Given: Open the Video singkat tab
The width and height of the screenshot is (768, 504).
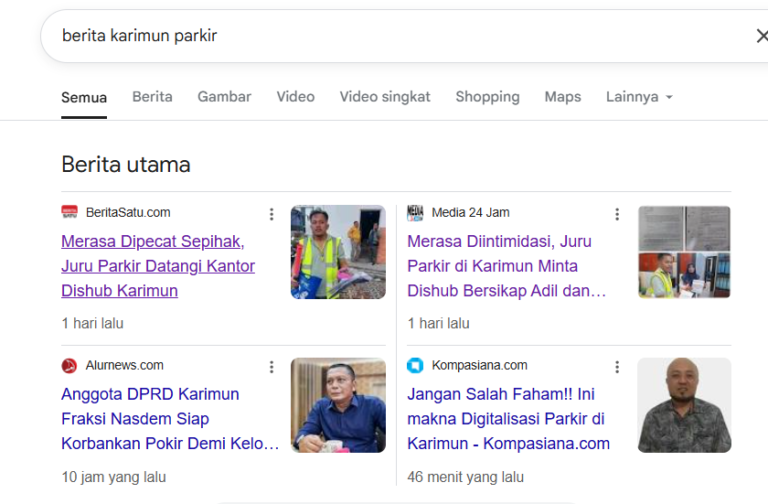Looking at the screenshot, I should 385,96.
